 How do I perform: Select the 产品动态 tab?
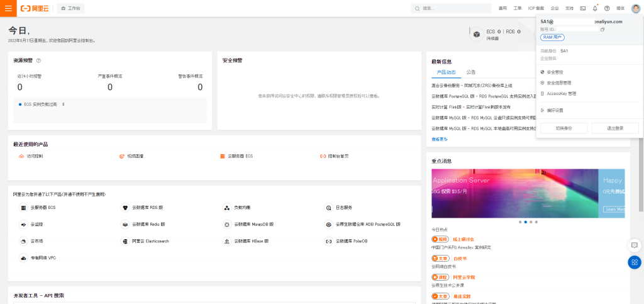[446, 72]
